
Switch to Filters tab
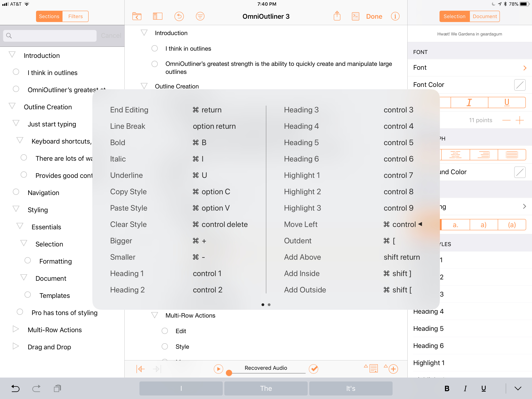click(75, 16)
